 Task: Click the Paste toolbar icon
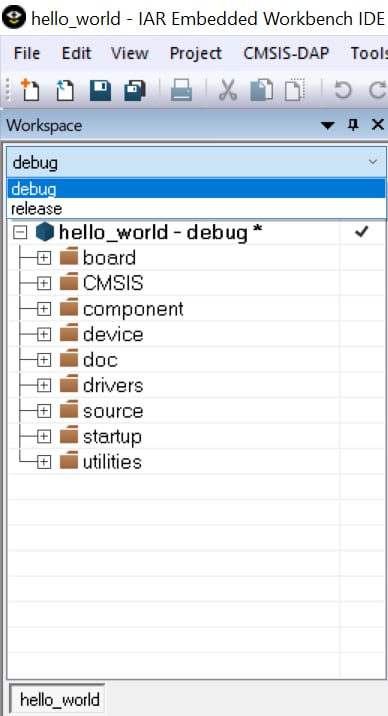(x=295, y=90)
